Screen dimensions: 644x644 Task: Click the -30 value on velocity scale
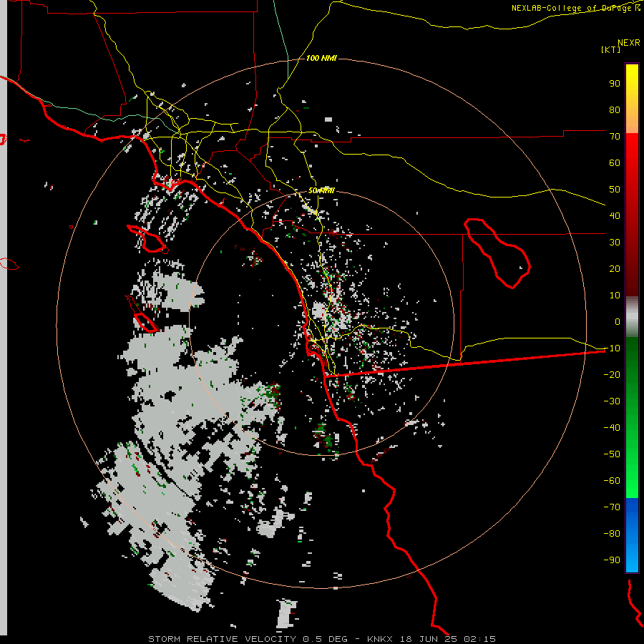click(x=612, y=401)
